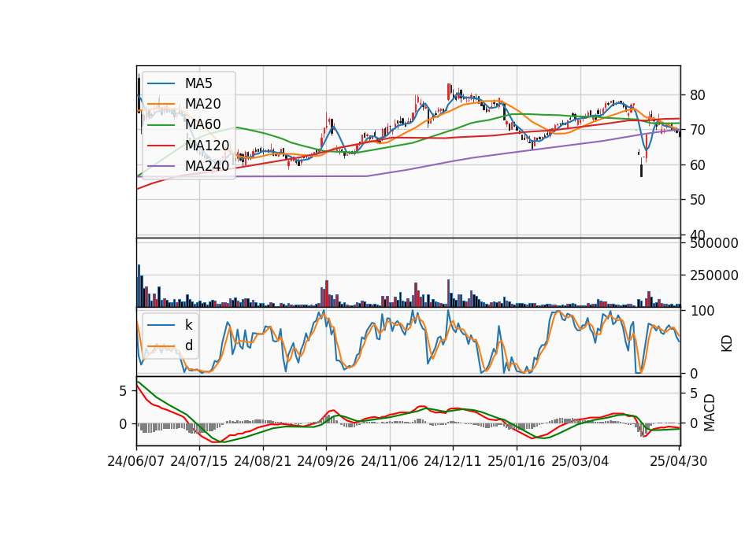756x543 pixels.
Task: Click the lowest black candlestick near 57
Action: (641, 171)
